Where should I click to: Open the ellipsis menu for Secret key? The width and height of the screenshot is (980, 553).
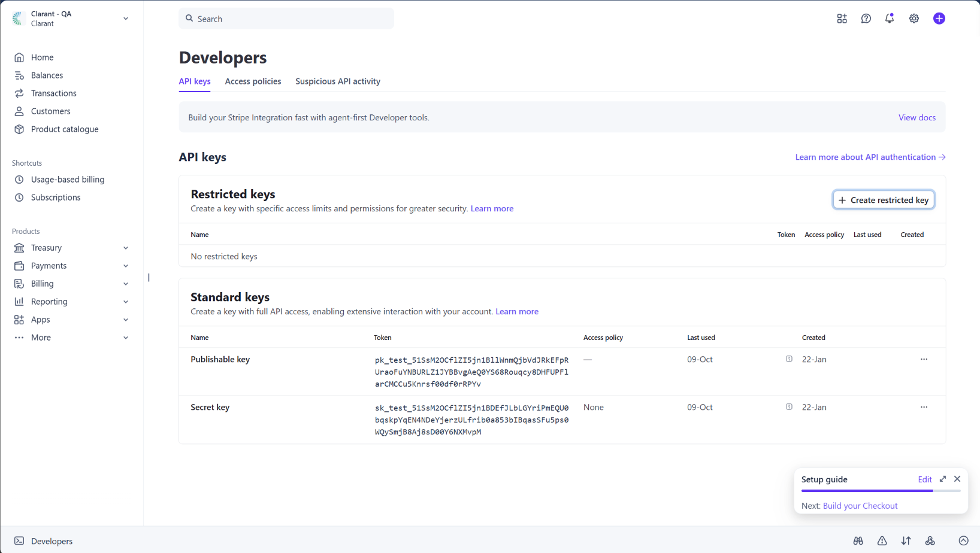tap(924, 407)
